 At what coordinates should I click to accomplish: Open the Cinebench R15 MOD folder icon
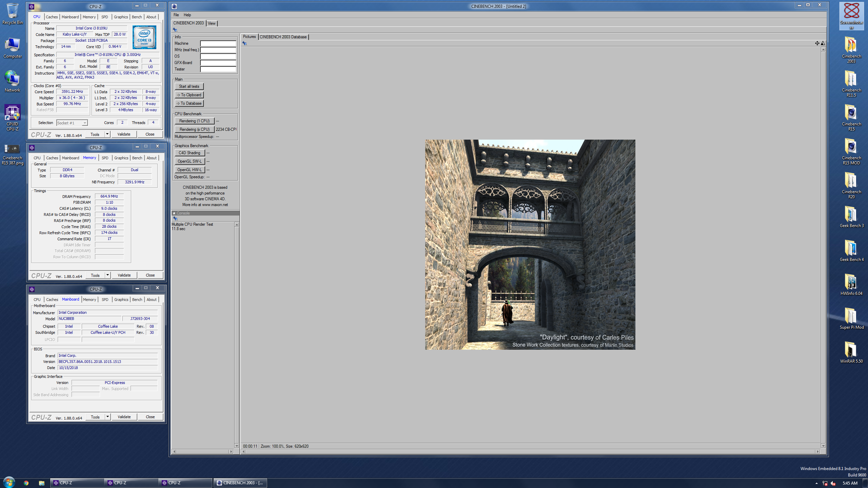[851, 151]
